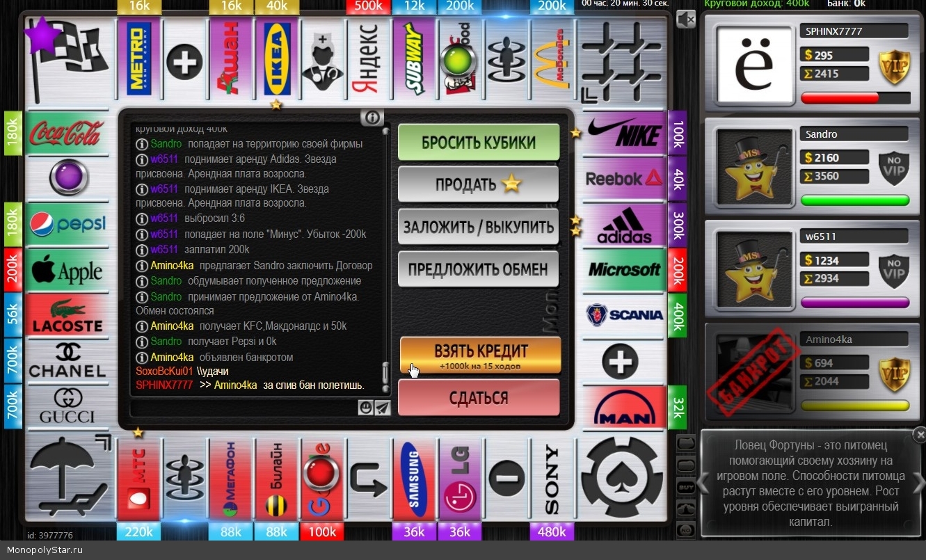Click SPHINX7777's gold VIP shield badge
The image size is (926, 560).
click(x=894, y=67)
